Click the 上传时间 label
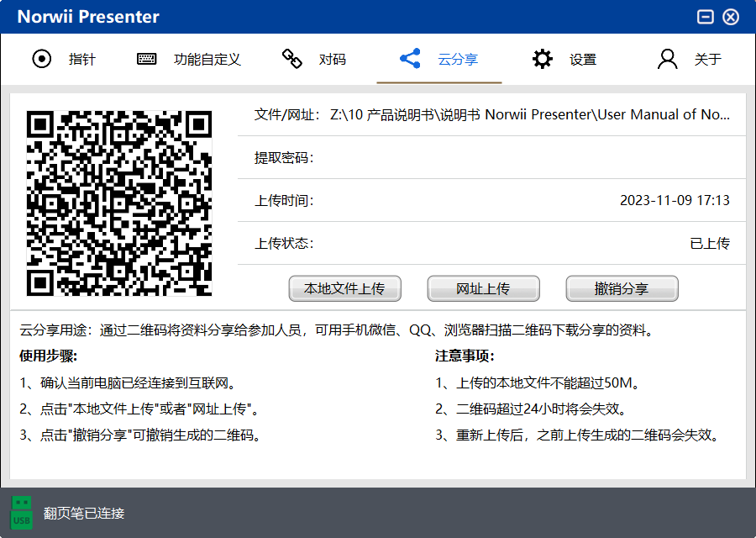Image resolution: width=756 pixels, height=538 pixels. point(284,200)
